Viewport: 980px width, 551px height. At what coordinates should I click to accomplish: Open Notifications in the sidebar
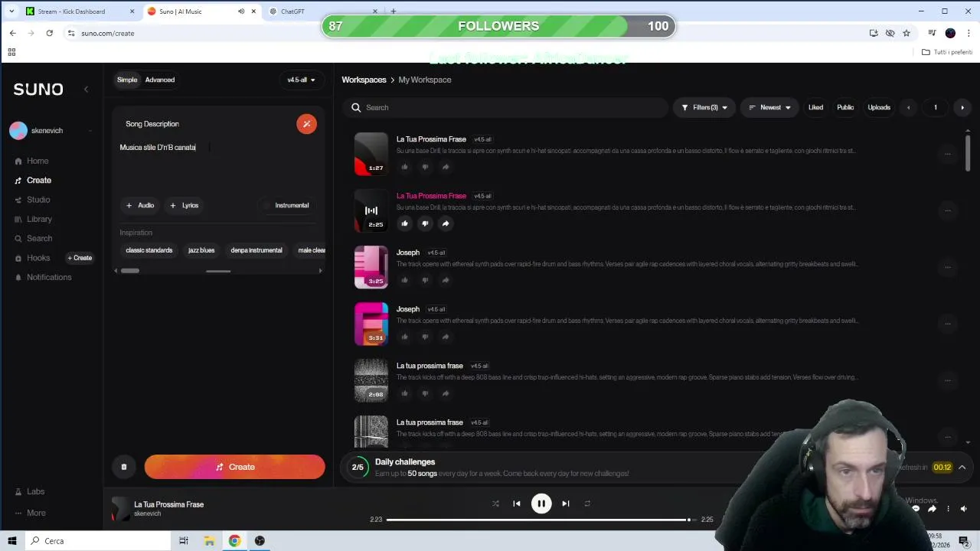(x=49, y=277)
